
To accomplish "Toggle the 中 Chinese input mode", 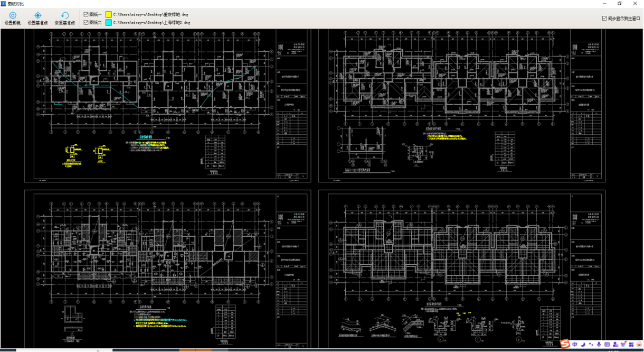I will click(x=574, y=345).
